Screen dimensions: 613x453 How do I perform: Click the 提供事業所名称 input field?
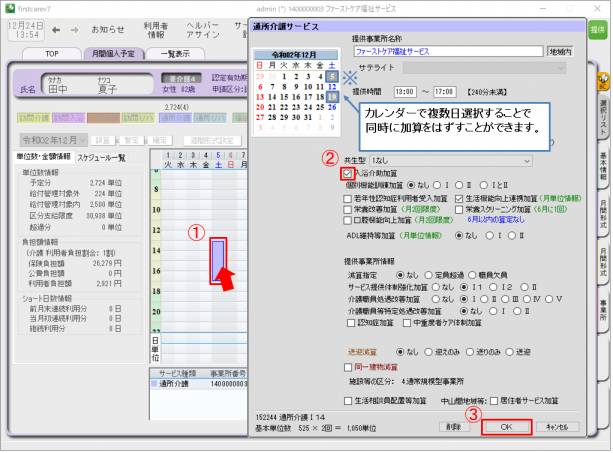tap(446, 51)
